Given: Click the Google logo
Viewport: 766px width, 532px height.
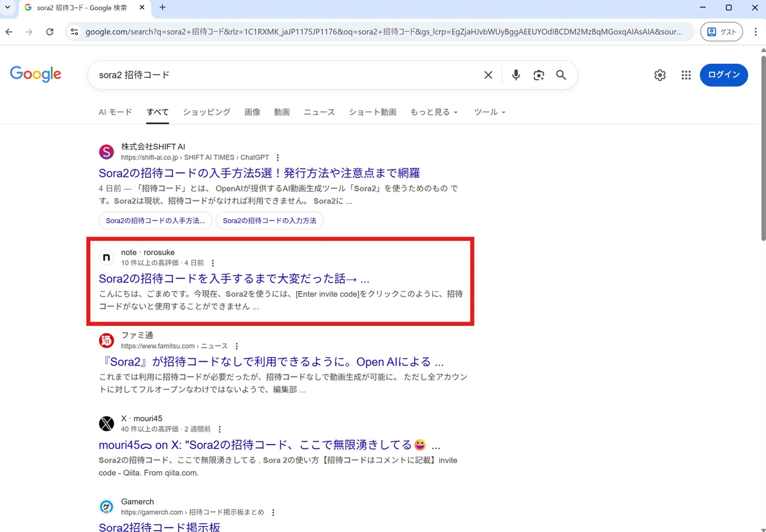Looking at the screenshot, I should coord(36,74).
